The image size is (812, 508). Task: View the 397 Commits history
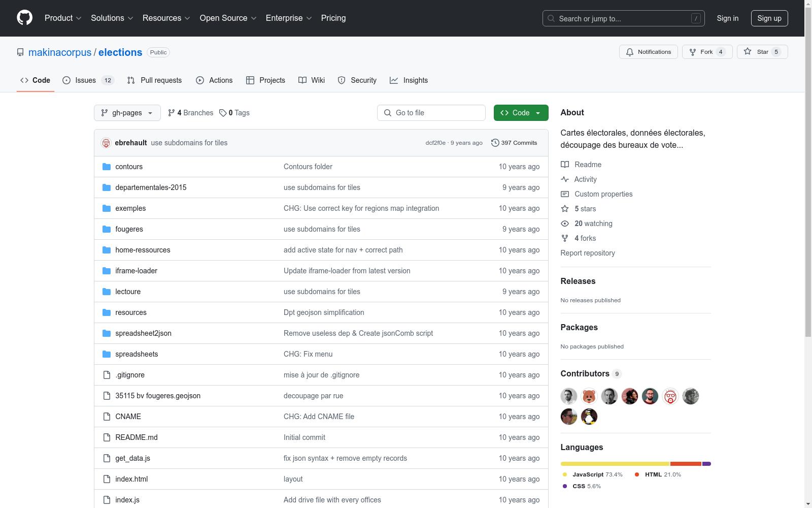pyautogui.click(x=514, y=143)
